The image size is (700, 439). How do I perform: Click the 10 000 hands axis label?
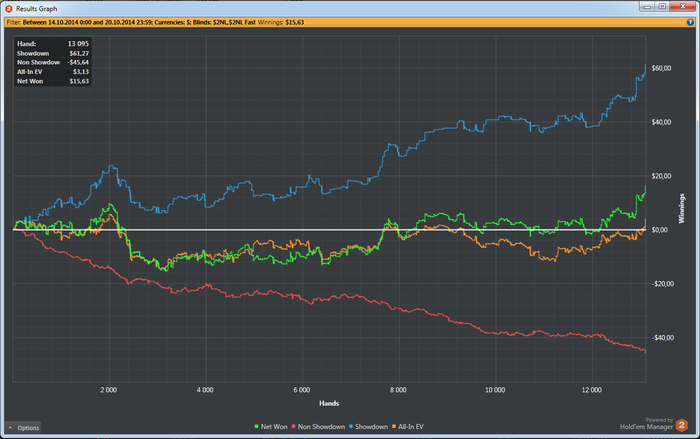tap(495, 390)
